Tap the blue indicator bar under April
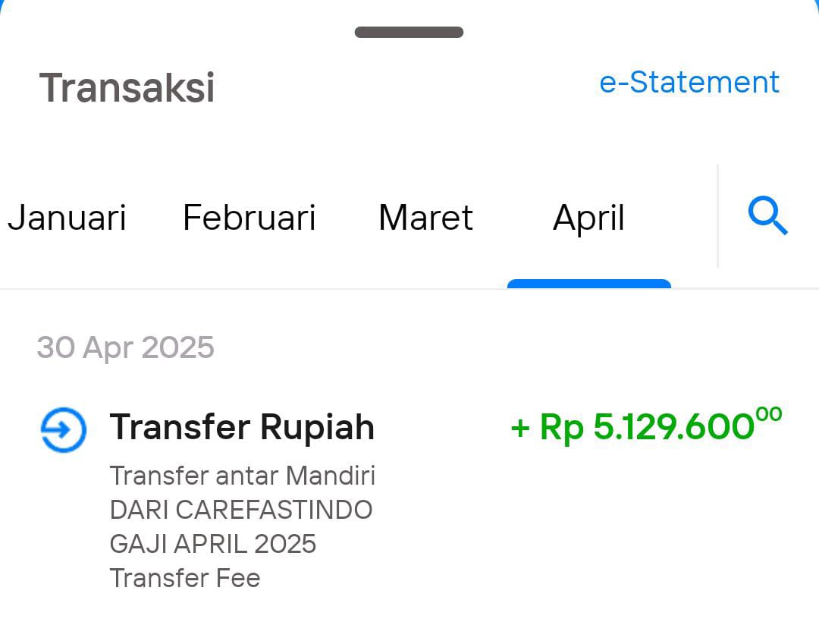The height and width of the screenshot is (644, 819). coord(589,284)
